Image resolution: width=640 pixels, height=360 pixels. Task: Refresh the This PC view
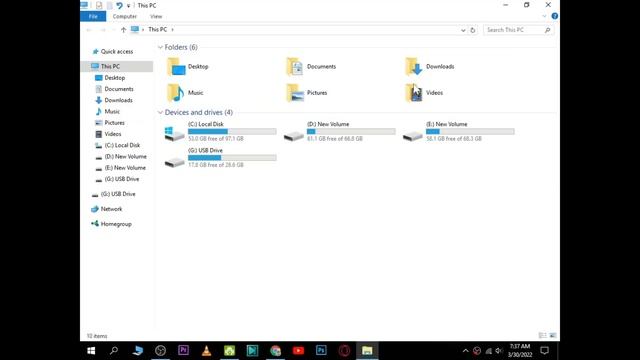pyautogui.click(x=473, y=30)
